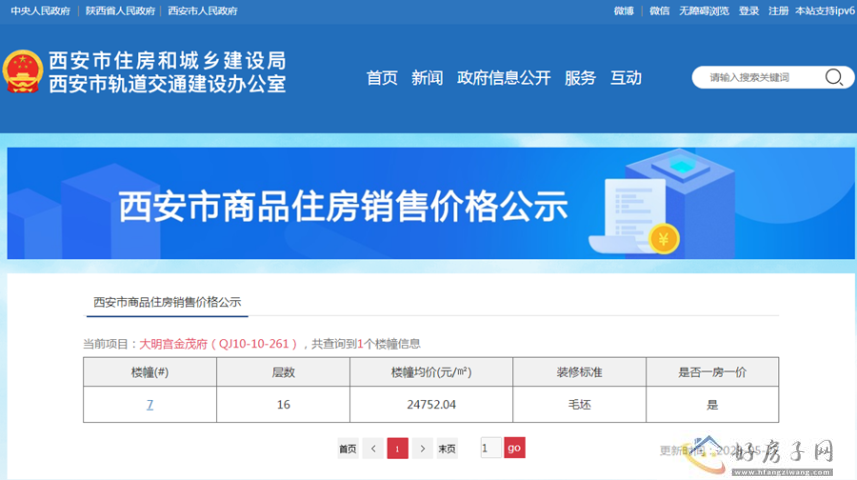Image resolution: width=857 pixels, height=480 pixels.
Task: Click 本站支持ipv6 text
Action: [x=825, y=11]
